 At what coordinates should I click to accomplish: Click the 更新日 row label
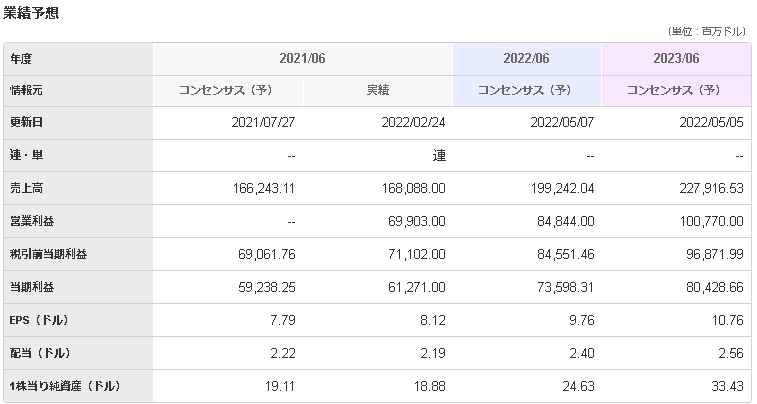coord(27,123)
